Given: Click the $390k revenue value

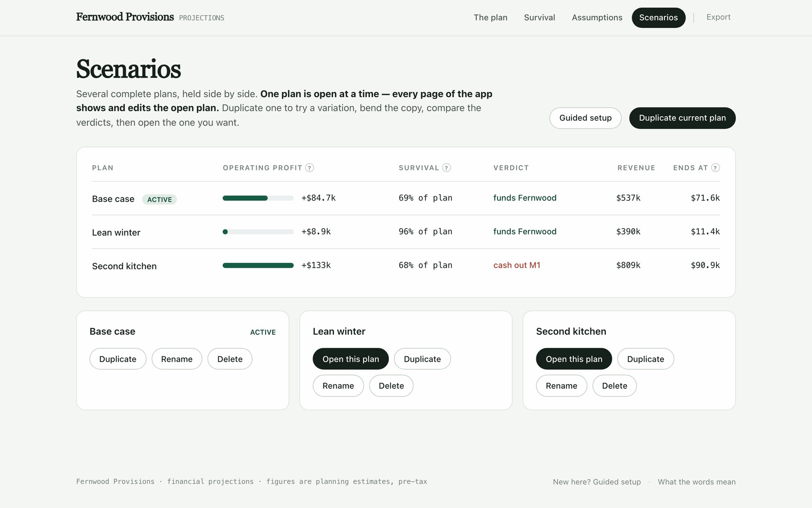Looking at the screenshot, I should 628,232.
